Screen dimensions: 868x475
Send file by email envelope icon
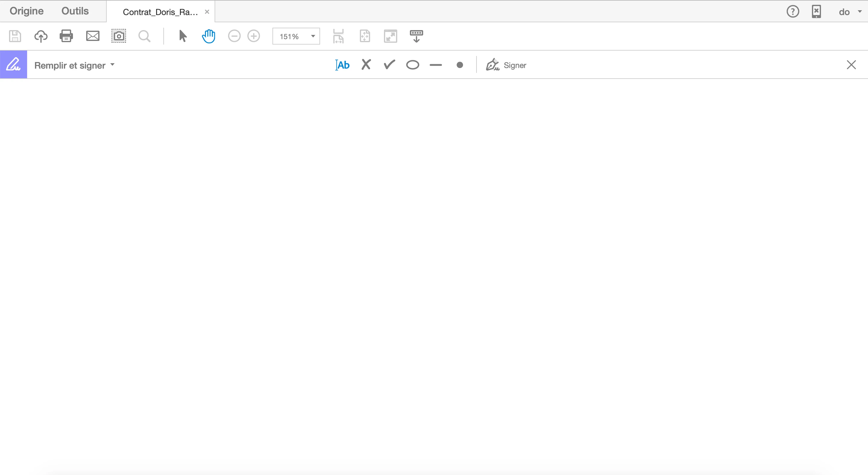pos(93,36)
